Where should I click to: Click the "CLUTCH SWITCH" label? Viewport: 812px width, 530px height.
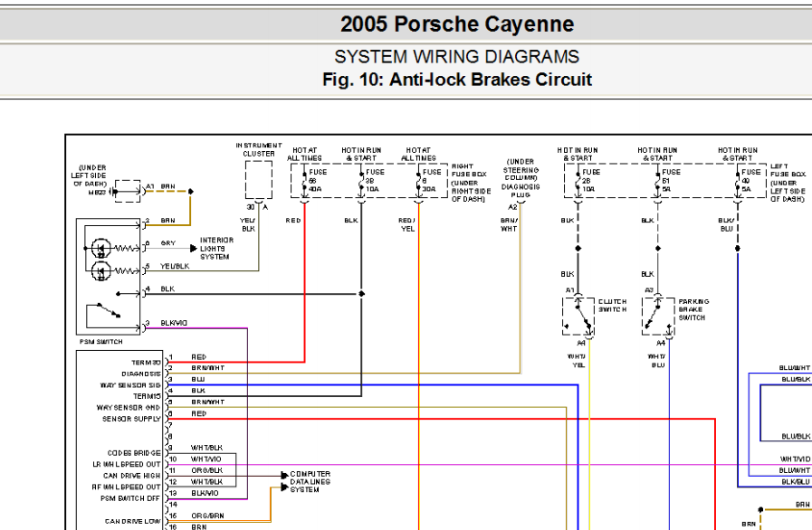coord(612,306)
